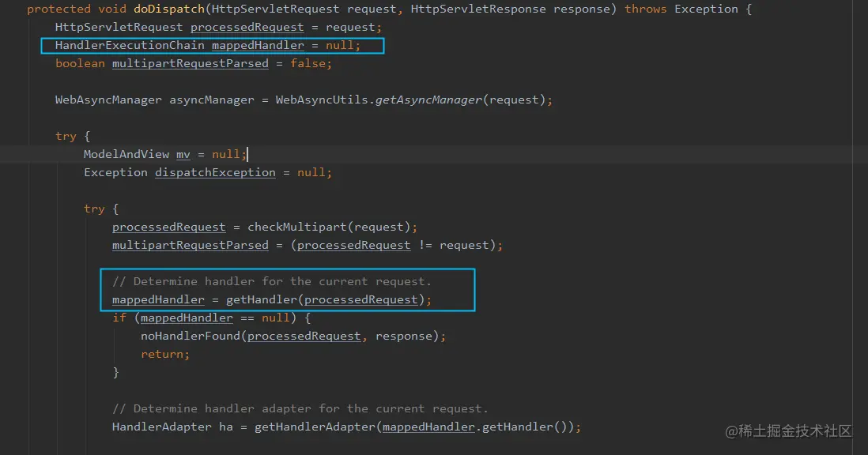The height and width of the screenshot is (455, 868).
Task: Click the WebAsyncManager type name
Action: 108,100
